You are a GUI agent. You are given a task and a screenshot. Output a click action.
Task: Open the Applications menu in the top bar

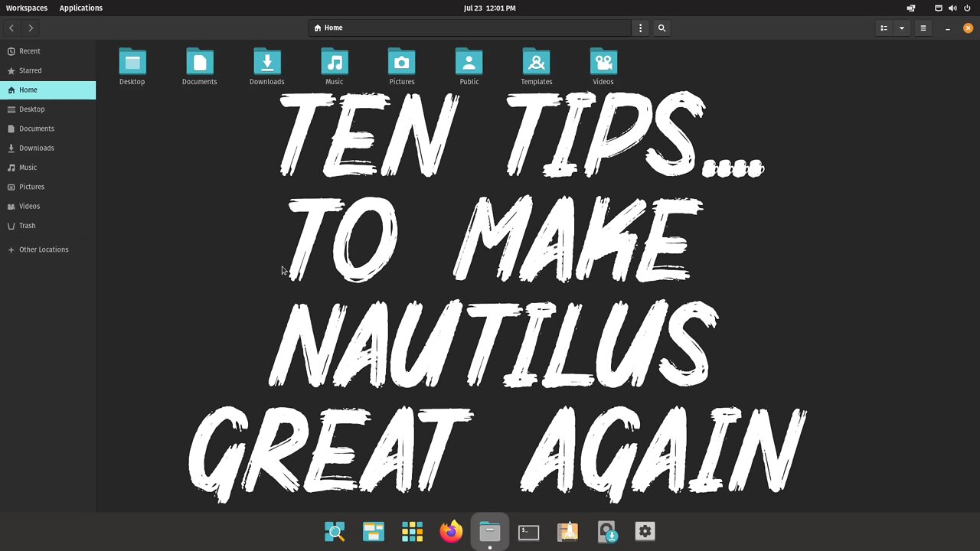(81, 8)
